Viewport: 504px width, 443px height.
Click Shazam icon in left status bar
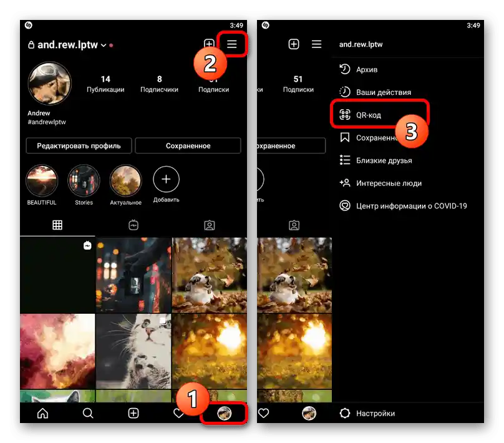(x=29, y=25)
